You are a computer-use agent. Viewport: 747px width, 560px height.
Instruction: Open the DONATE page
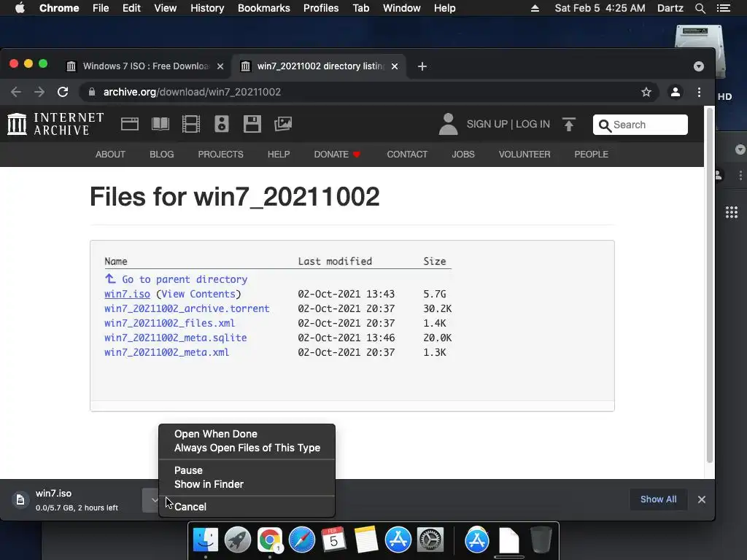pyautogui.click(x=337, y=155)
